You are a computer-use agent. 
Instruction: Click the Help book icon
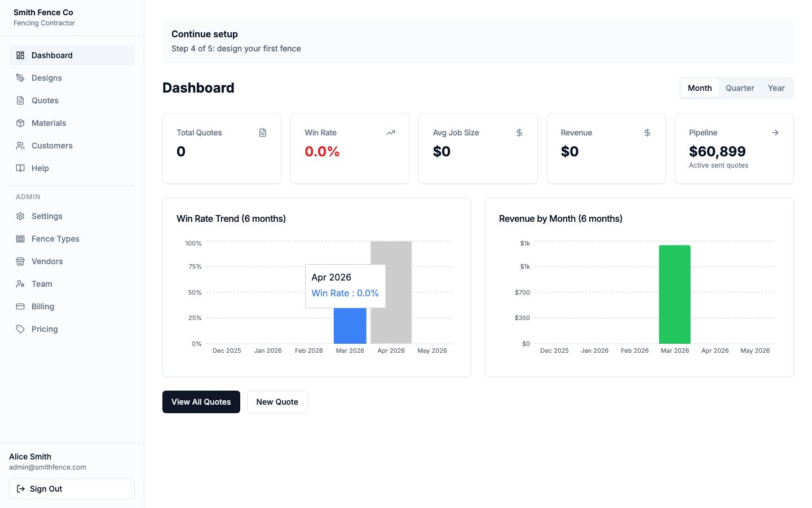click(x=20, y=168)
